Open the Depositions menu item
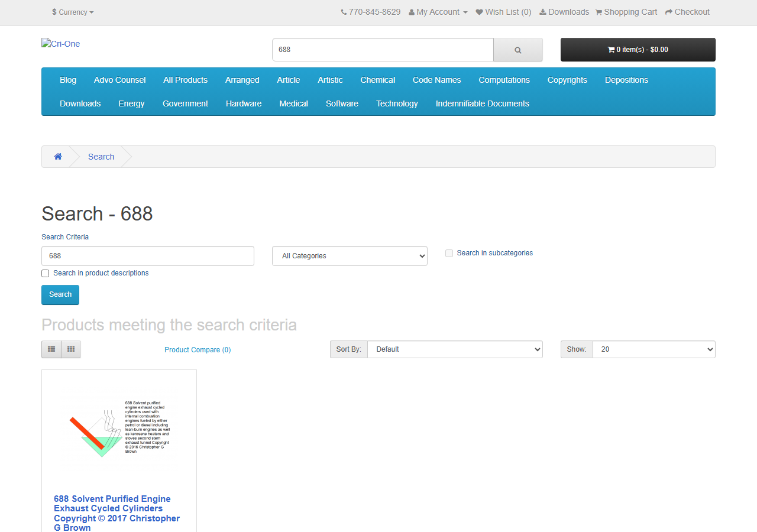 click(626, 80)
